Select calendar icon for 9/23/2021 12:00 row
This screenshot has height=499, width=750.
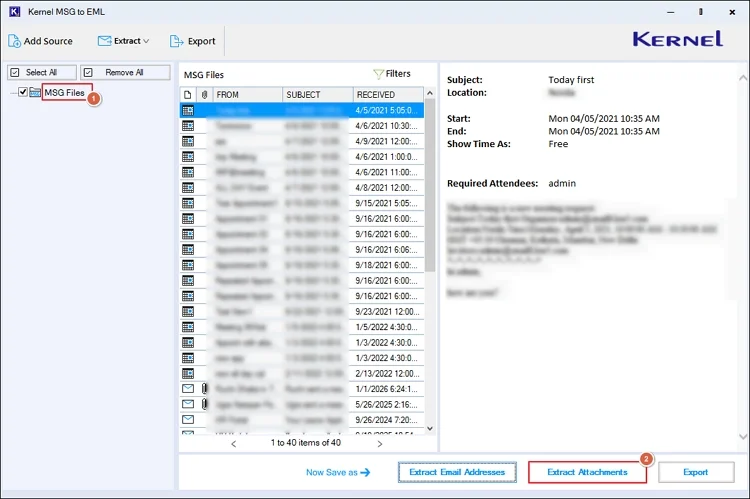point(188,311)
